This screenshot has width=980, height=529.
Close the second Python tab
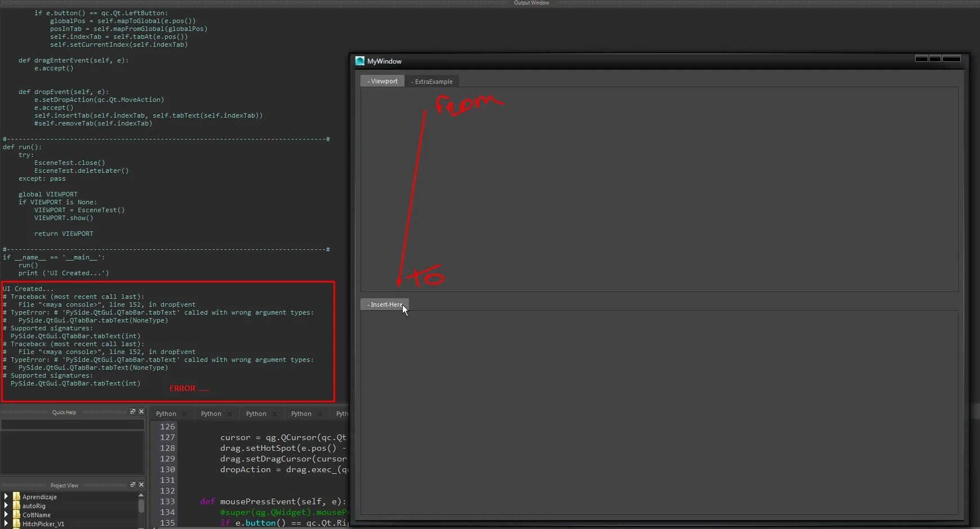tap(229, 414)
